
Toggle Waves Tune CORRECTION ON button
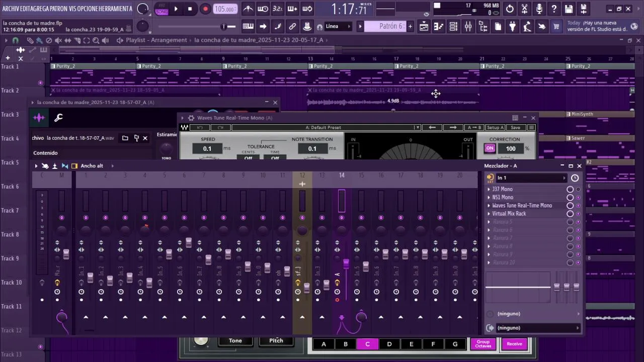(x=490, y=148)
